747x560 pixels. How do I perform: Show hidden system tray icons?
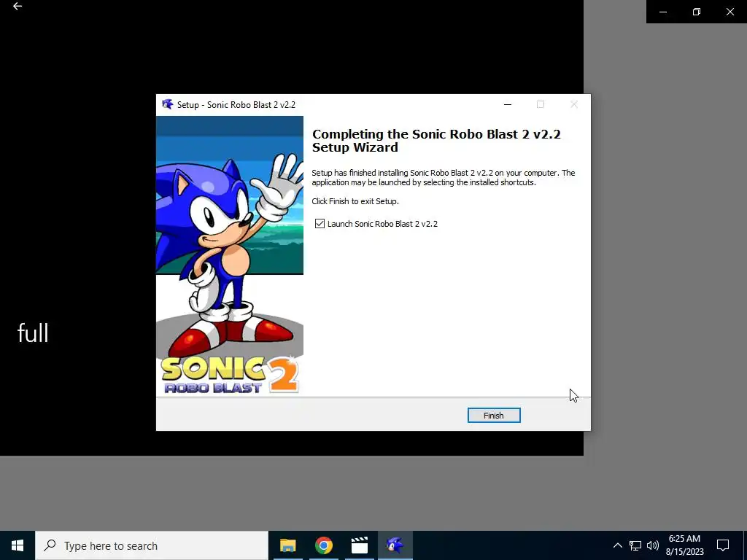pos(617,545)
